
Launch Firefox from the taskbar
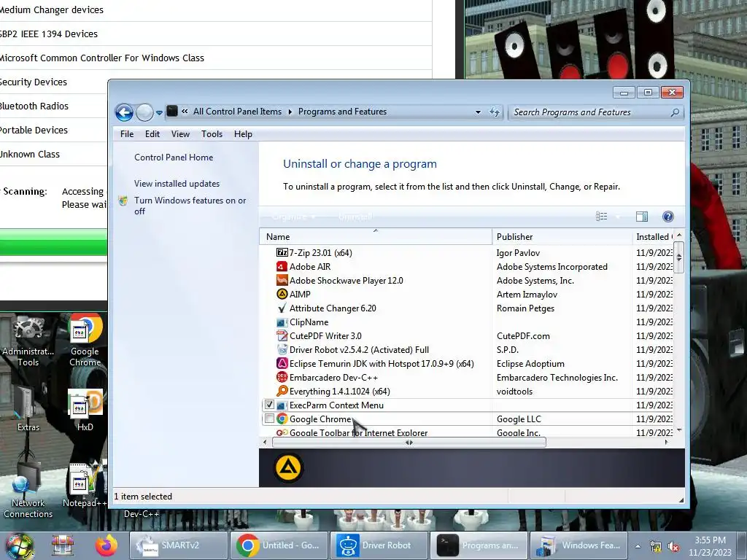pyautogui.click(x=106, y=545)
